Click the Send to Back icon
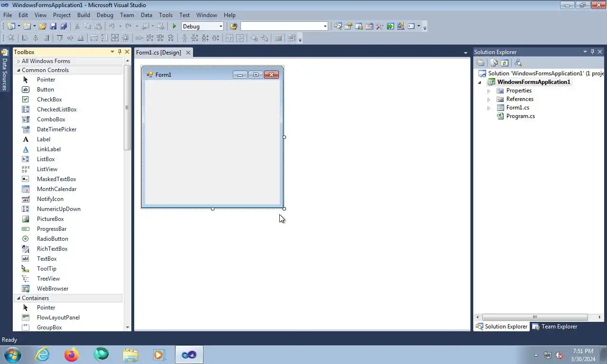Image resolution: width=607 pixels, height=364 pixels. click(x=264, y=38)
